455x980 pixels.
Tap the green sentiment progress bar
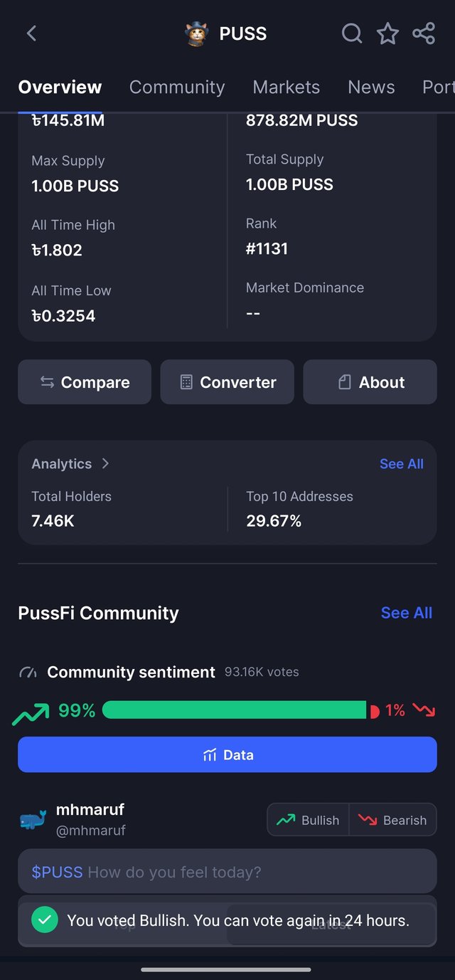click(x=235, y=710)
